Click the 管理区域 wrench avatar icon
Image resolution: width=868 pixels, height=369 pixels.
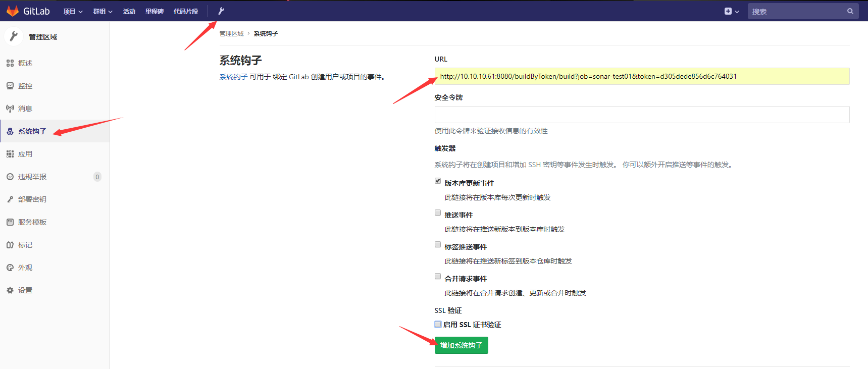click(14, 36)
